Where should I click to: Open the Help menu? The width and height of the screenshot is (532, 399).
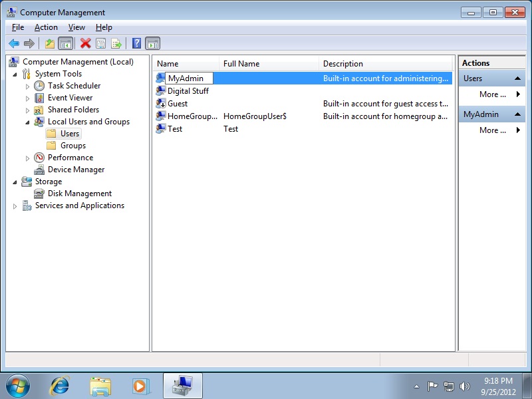104,27
